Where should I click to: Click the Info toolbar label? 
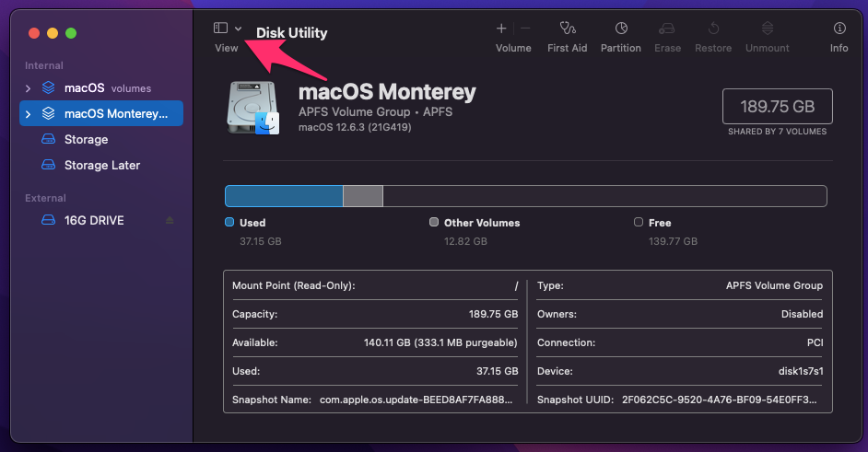[x=839, y=48]
